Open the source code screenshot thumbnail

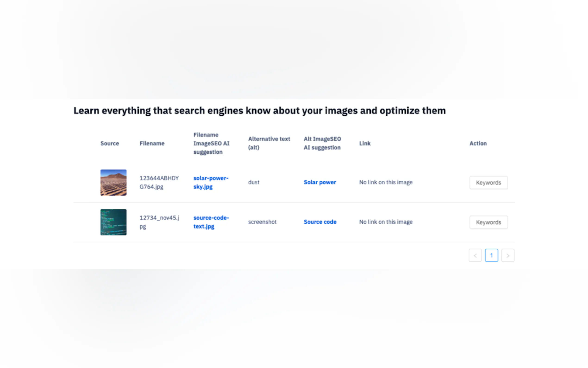coord(113,222)
